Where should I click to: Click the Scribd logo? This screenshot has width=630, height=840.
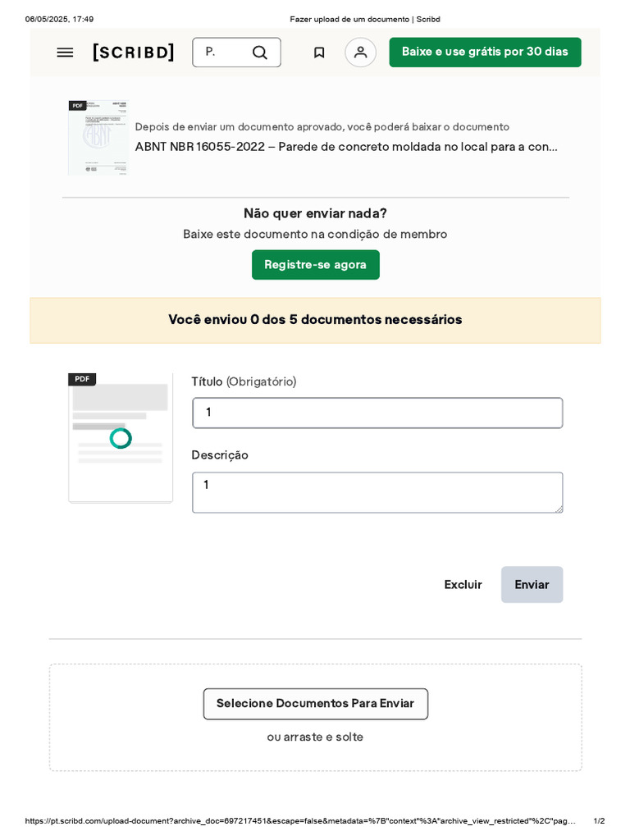pos(134,52)
